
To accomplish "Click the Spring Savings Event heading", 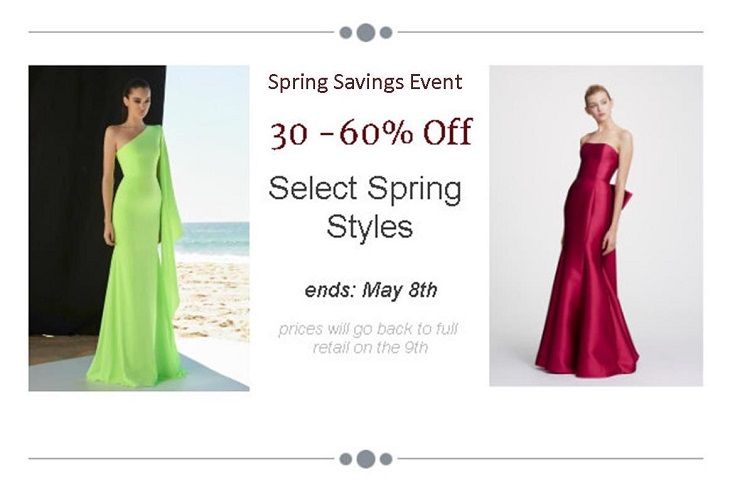I will point(365,82).
